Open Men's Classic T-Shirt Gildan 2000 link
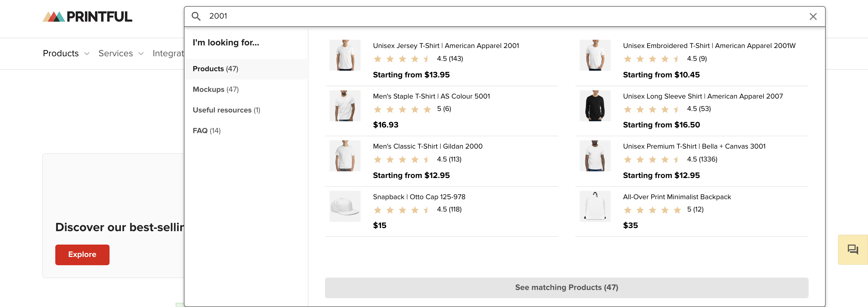Viewport: 868px width, 307px height. tap(427, 146)
